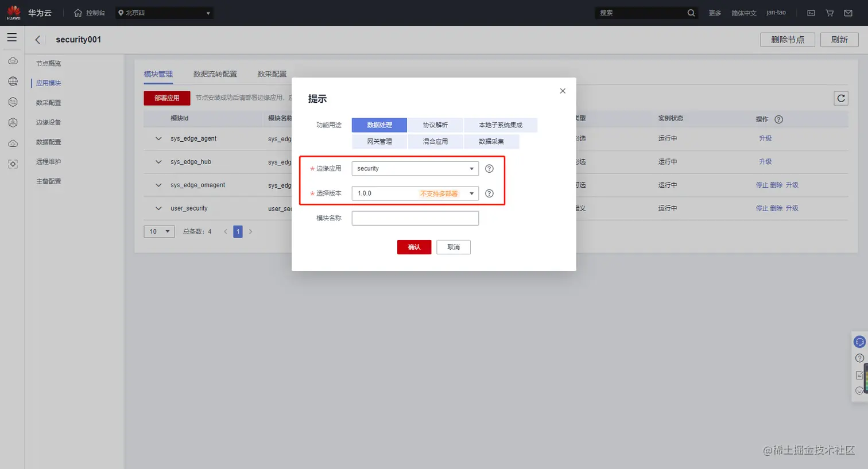Open the hamburger menu icon
This screenshot has width=868, height=469.
(12, 38)
